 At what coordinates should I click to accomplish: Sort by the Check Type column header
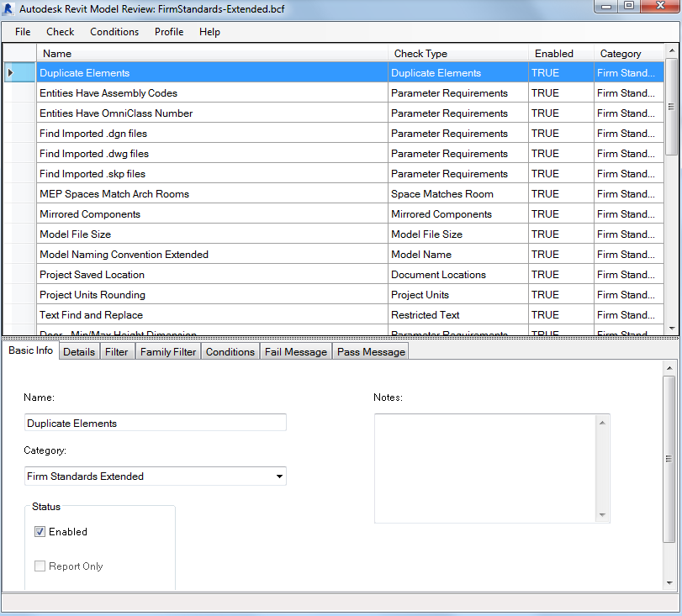(458, 54)
